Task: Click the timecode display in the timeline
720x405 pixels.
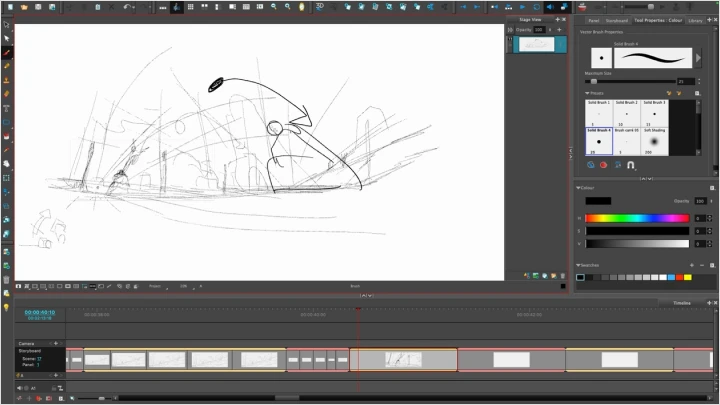Action: coord(39,312)
